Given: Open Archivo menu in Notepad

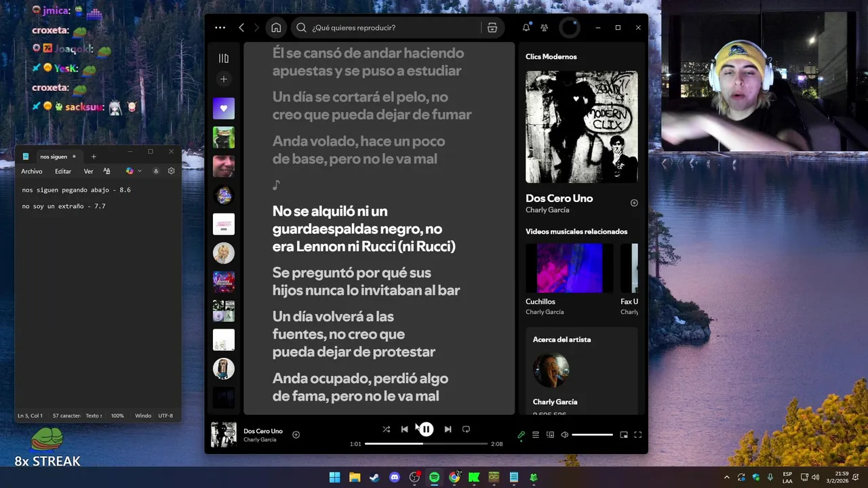Looking at the screenshot, I should 32,171.
